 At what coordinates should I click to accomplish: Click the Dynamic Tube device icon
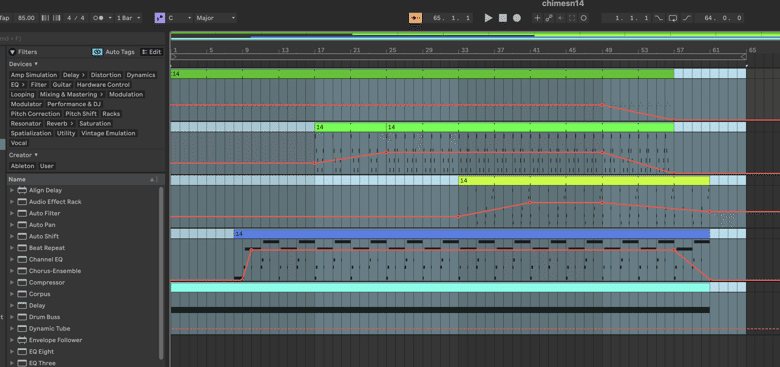coord(22,329)
